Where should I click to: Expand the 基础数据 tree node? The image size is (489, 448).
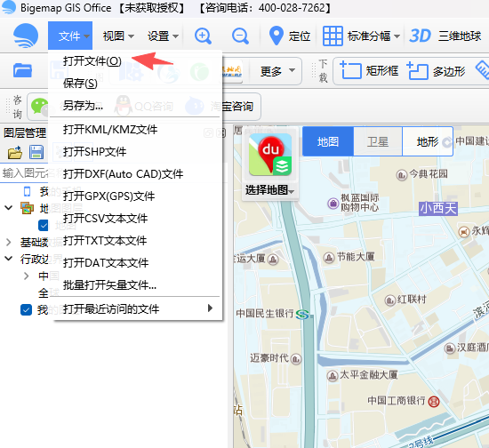[x=8, y=242]
